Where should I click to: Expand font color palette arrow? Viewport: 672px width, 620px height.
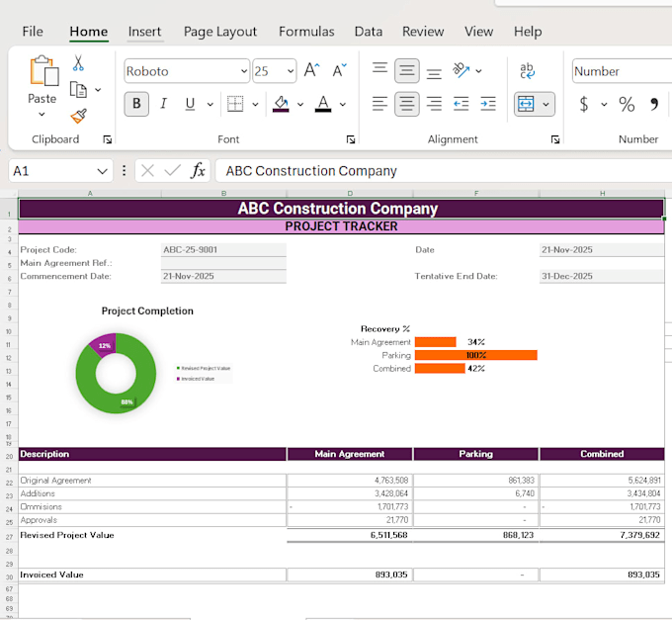pos(343,104)
